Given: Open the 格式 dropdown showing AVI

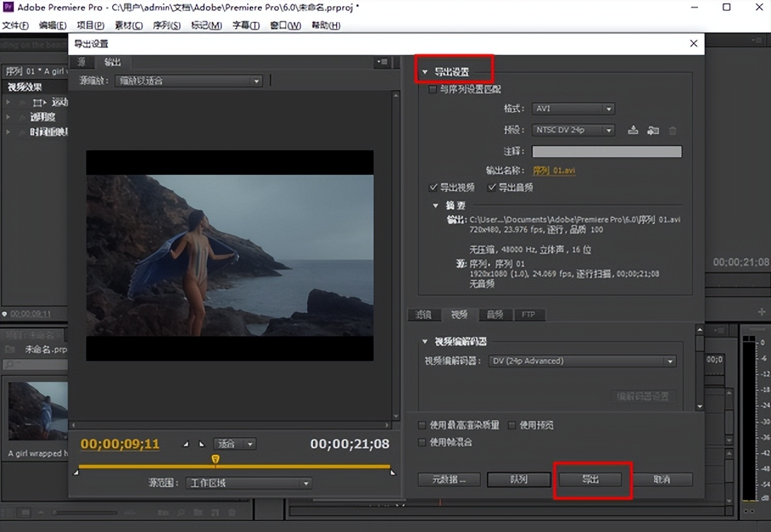Looking at the screenshot, I should pos(572,108).
